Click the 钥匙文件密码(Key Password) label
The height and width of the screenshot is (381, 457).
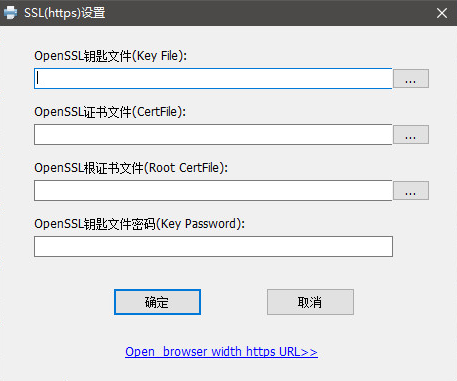(139, 224)
